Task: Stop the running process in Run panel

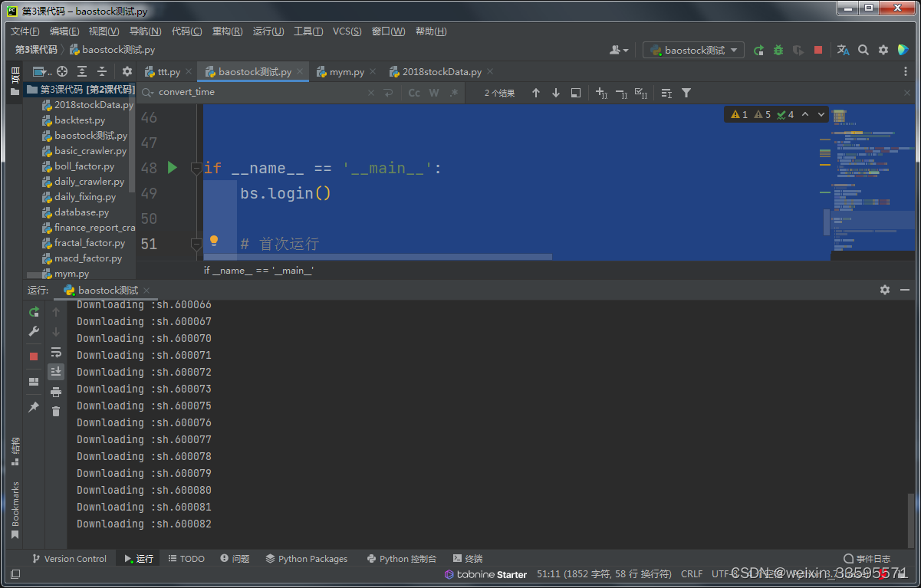Action: pos(34,356)
